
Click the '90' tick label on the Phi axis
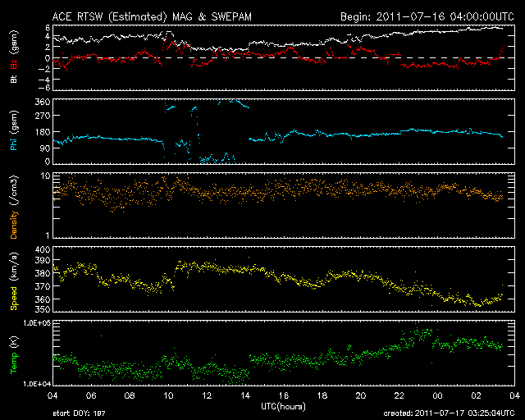coord(45,148)
